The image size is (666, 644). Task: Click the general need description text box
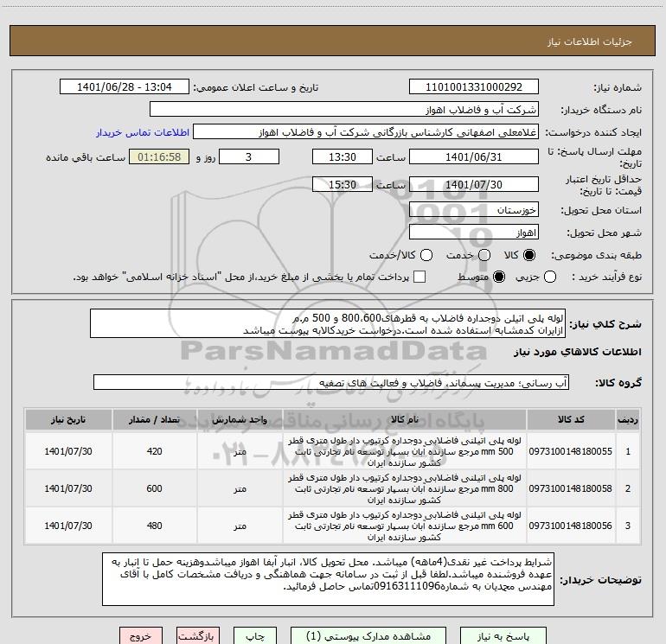point(328,323)
